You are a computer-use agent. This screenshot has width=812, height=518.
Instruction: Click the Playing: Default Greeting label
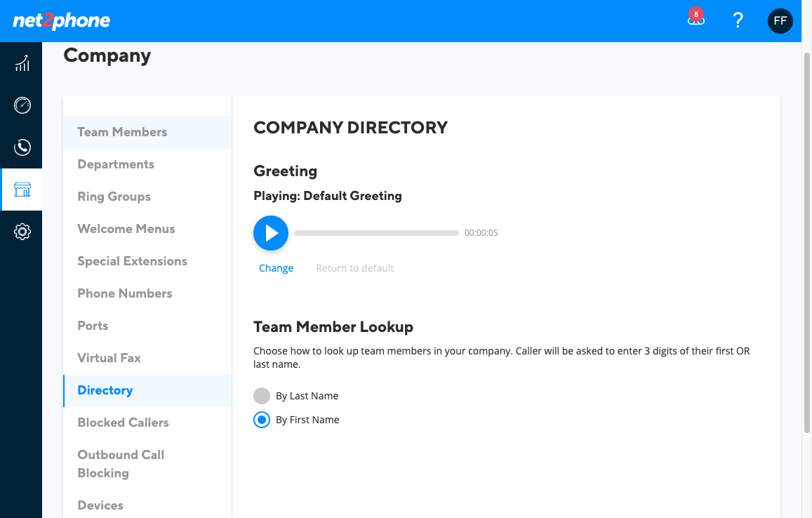click(x=327, y=196)
